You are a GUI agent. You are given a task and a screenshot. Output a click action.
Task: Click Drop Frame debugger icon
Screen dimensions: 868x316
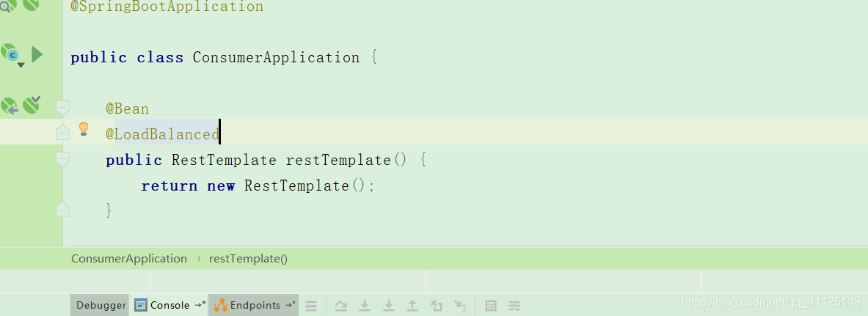[x=437, y=306]
